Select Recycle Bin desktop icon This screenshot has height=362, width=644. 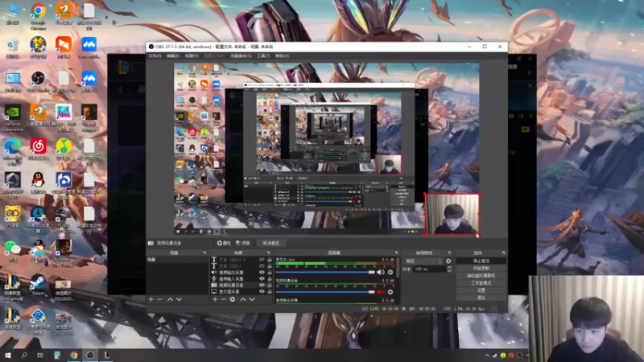pyautogui.click(x=12, y=48)
